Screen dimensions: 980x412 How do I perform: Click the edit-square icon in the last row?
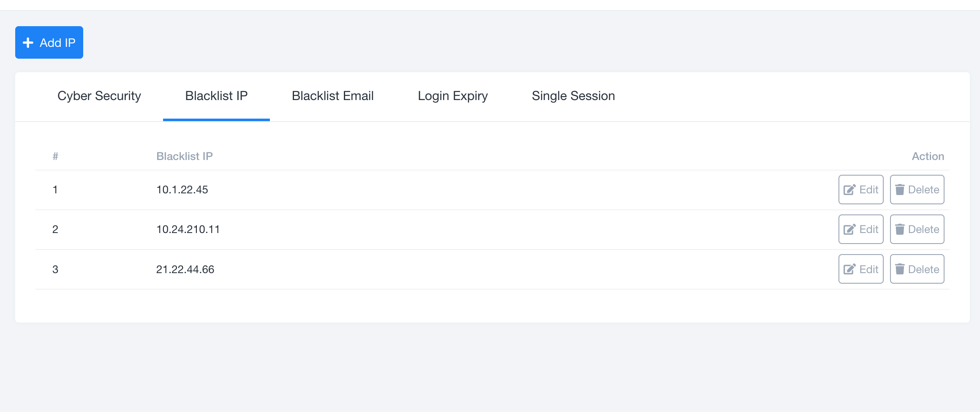pyautogui.click(x=849, y=268)
